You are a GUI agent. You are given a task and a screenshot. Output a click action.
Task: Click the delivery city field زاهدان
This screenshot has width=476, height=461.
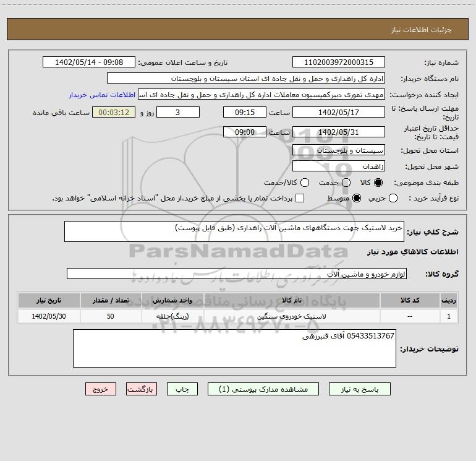click(339, 166)
